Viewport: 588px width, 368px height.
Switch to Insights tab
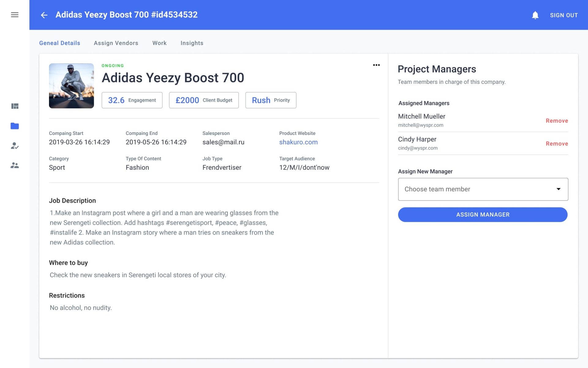point(192,43)
